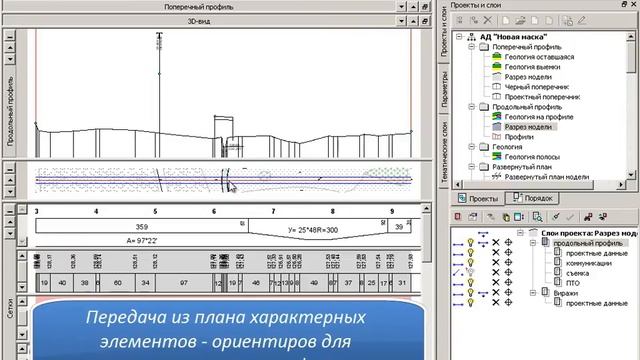640x360 pixels.
Task: Select Разрез модели under Продольный профиль
Action: coord(528,127)
